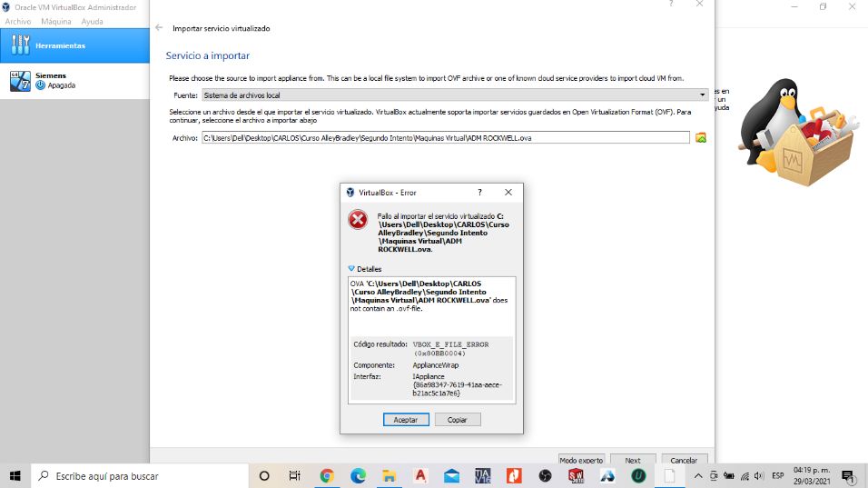Open the Windows Start menu
The height and width of the screenshot is (488, 868).
15,476
